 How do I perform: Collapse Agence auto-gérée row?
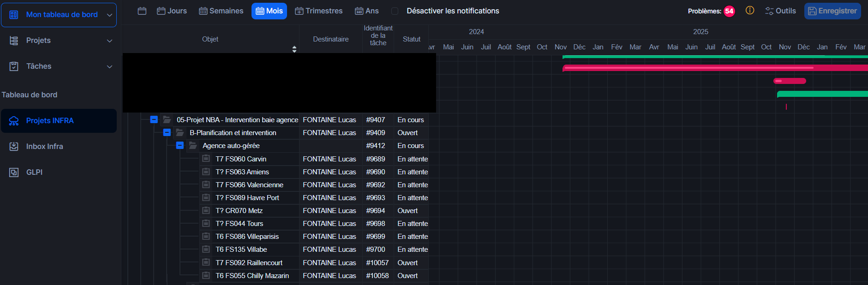180,145
